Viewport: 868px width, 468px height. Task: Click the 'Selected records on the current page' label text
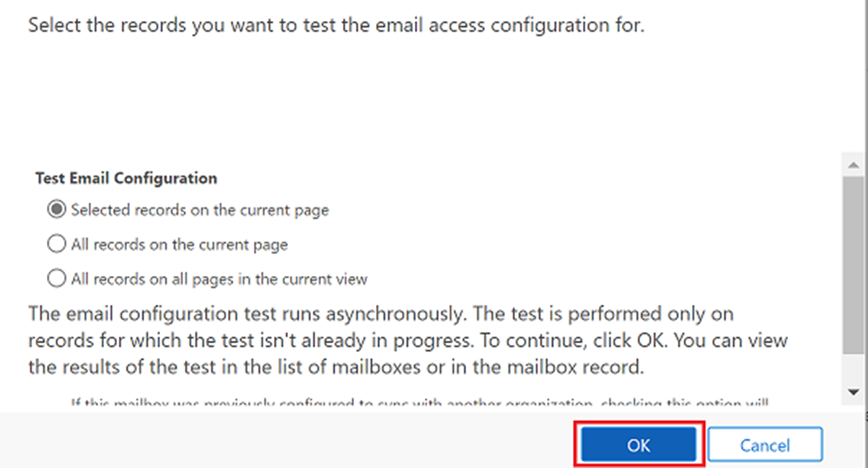pos(200,210)
